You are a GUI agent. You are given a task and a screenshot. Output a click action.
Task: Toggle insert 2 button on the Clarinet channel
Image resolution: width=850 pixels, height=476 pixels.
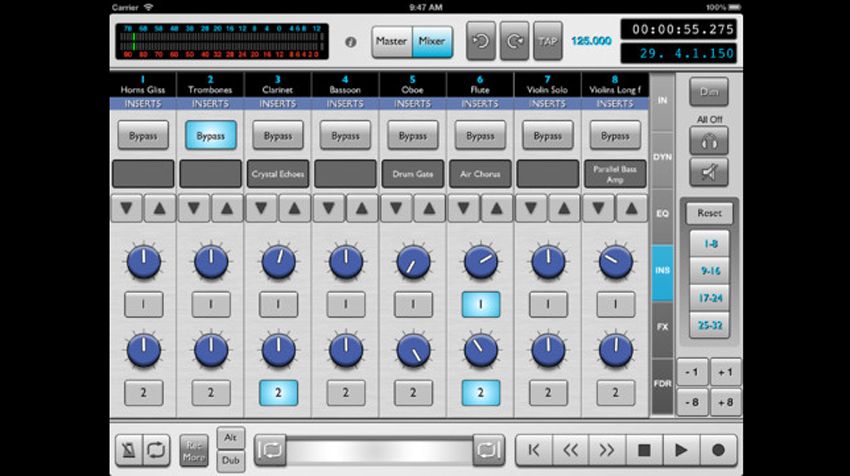coord(278,393)
